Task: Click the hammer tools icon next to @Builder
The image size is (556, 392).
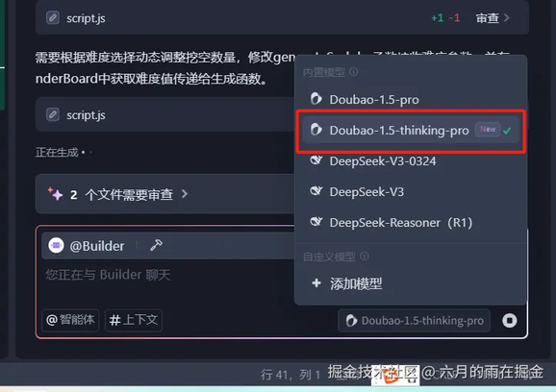Action: pyautogui.click(x=156, y=245)
